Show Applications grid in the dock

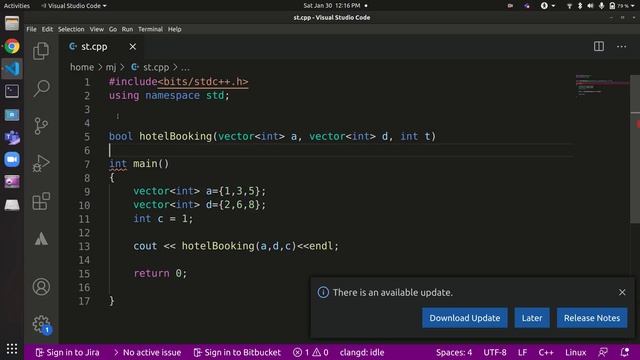click(x=12, y=349)
